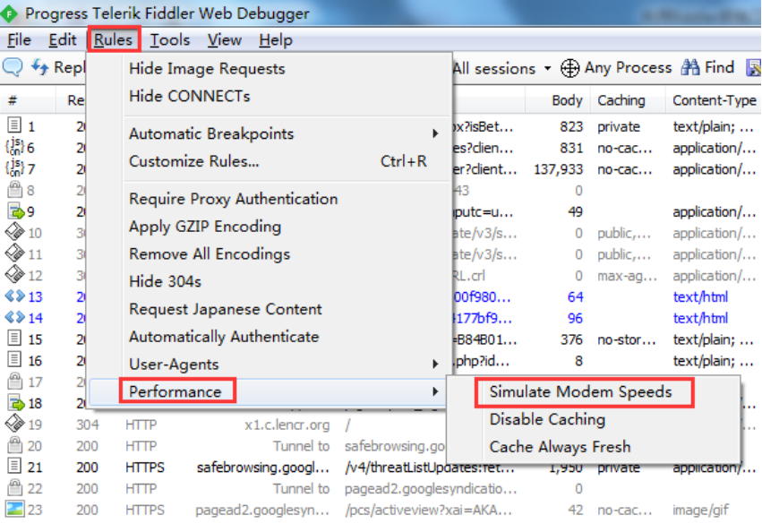The height and width of the screenshot is (532, 762).
Task: Click the Fiddler app logo icon
Action: pyautogui.click(x=9, y=13)
